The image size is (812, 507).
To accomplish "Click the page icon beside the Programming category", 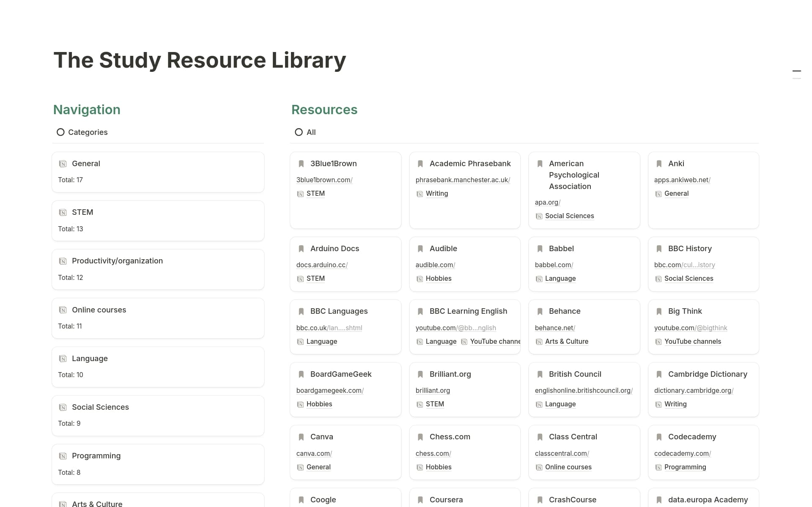I will 63,456.
